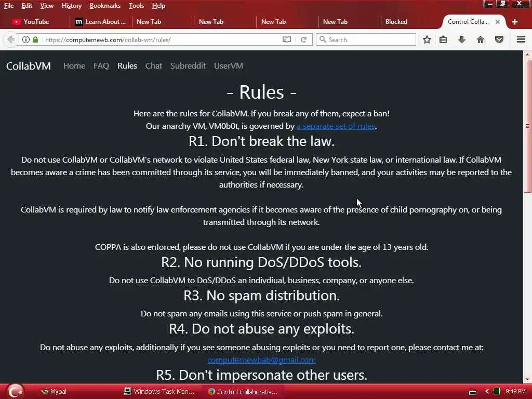
Task: Go to Home in CollabVM navbar
Action: tap(74, 66)
